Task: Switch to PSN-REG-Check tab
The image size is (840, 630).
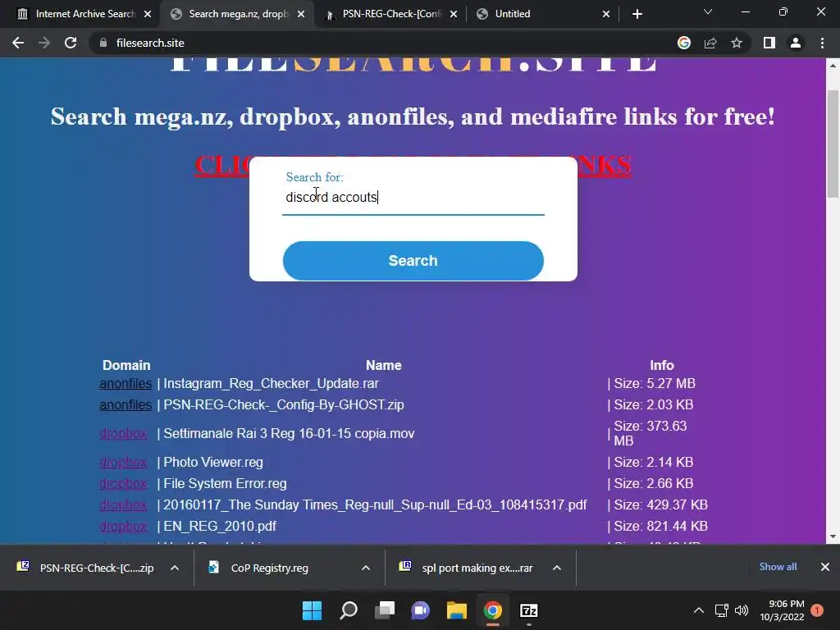Action: (390, 14)
